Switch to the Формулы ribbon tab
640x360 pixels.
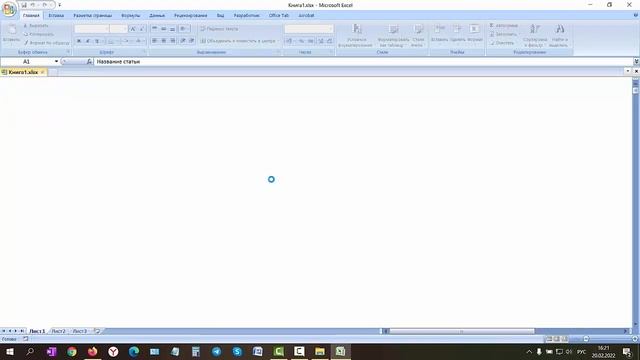(131, 16)
